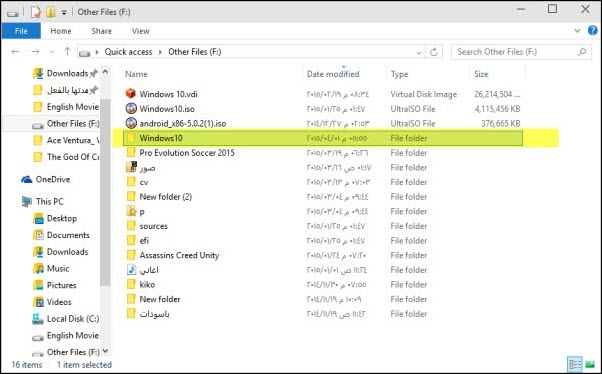Open Documents under This PC
Viewport: 602px width, 374px height.
68,235
